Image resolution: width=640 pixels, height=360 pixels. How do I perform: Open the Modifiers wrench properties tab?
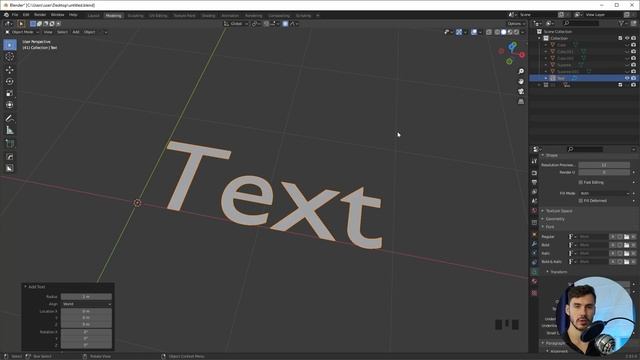pyautogui.click(x=534, y=244)
